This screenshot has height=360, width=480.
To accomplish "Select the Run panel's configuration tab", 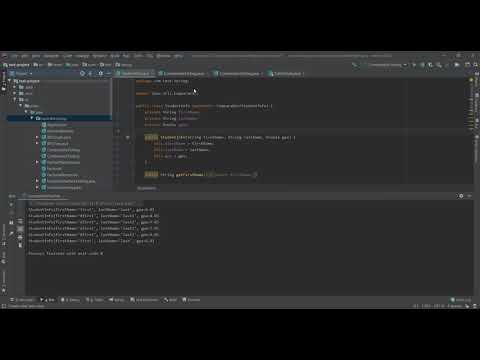I will [x=44, y=196].
